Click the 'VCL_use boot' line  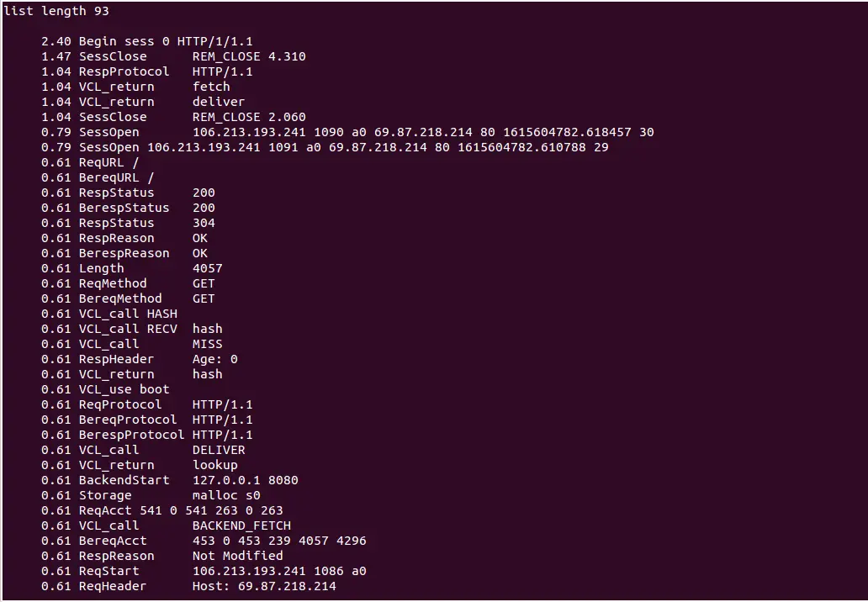click(105, 389)
